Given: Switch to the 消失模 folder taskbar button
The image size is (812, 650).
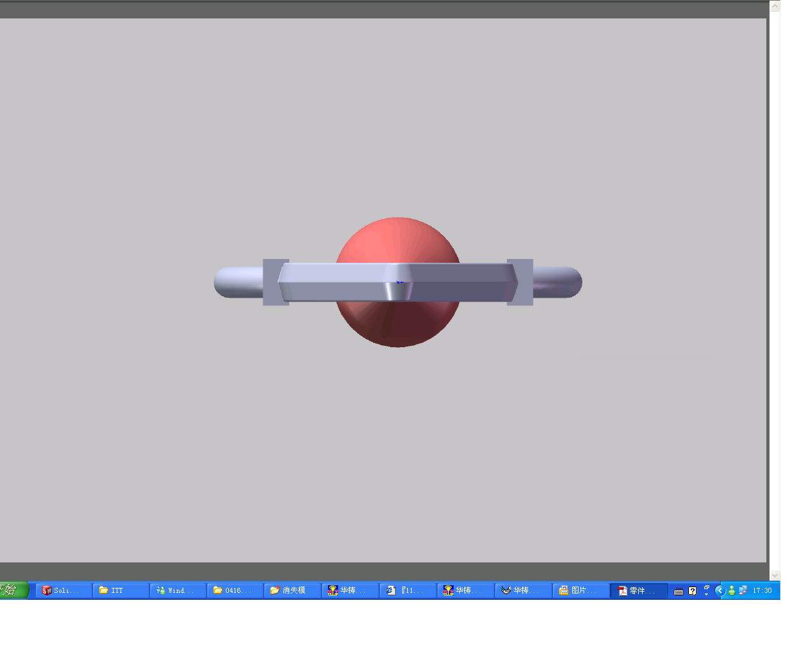Looking at the screenshot, I should pyautogui.click(x=292, y=590).
